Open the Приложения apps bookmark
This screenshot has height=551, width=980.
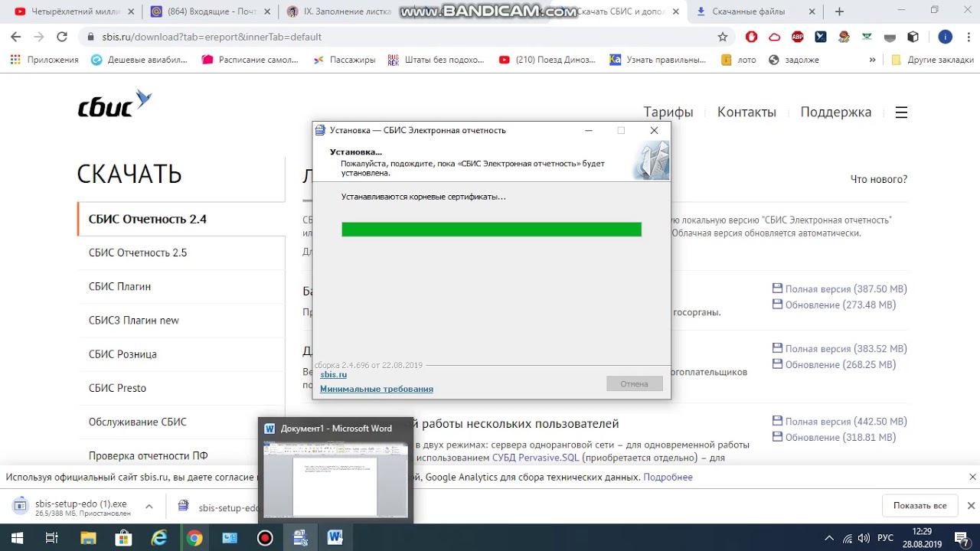point(44,60)
